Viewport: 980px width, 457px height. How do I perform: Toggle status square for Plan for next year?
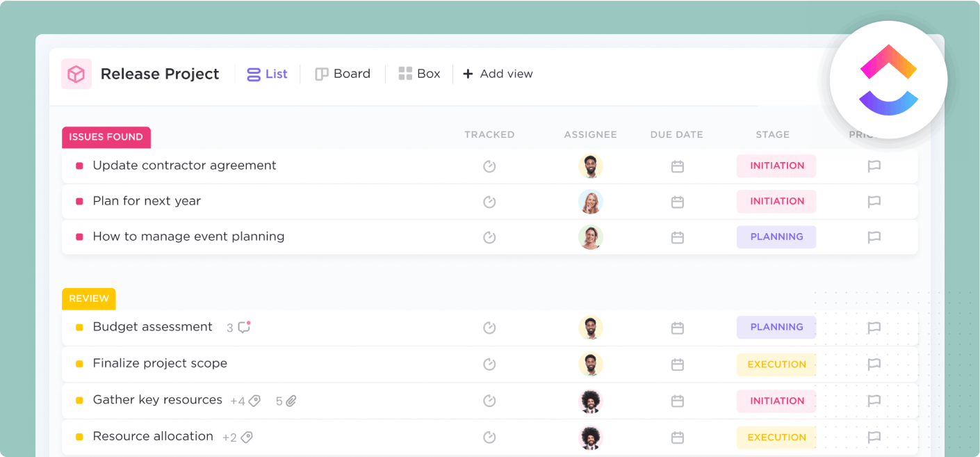[79, 202]
